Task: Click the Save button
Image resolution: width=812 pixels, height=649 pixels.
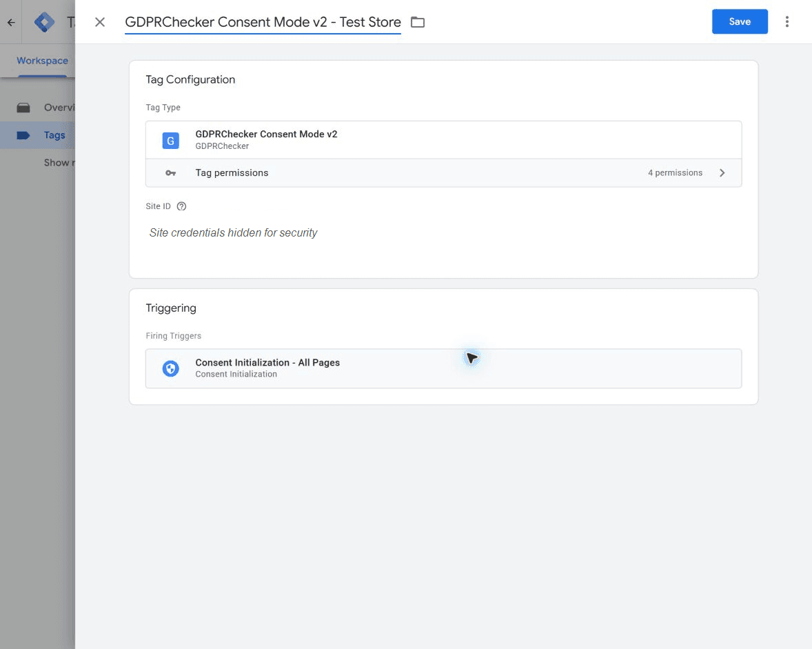Action: click(x=740, y=22)
